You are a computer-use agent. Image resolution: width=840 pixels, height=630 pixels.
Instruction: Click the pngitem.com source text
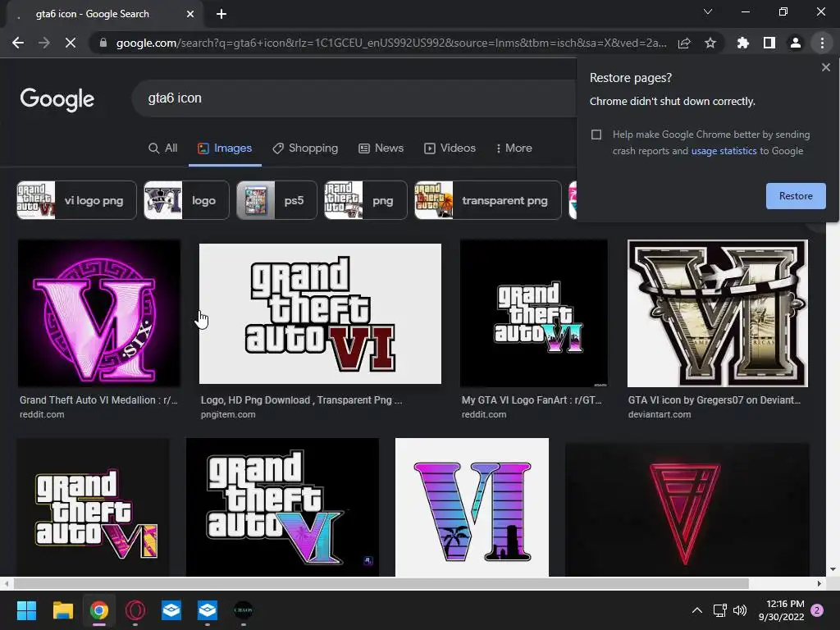pos(228,414)
